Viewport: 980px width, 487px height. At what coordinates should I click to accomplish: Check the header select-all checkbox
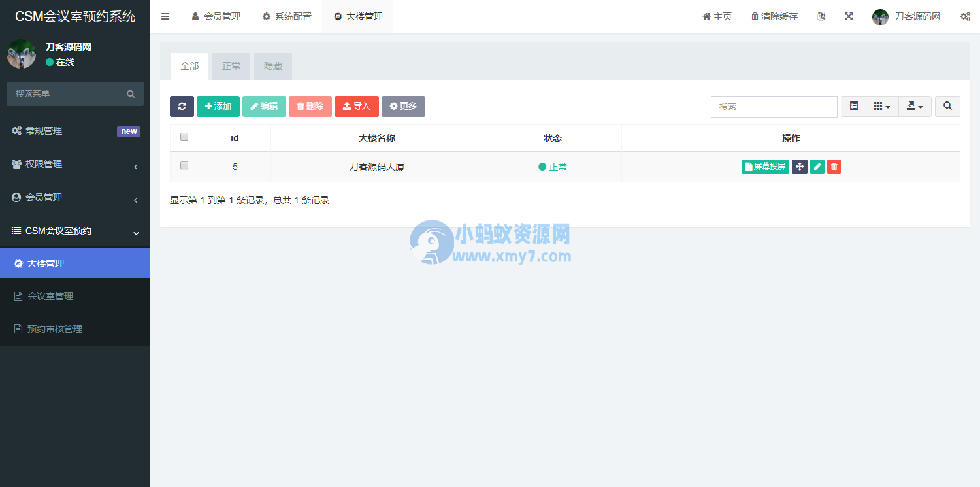click(x=184, y=137)
